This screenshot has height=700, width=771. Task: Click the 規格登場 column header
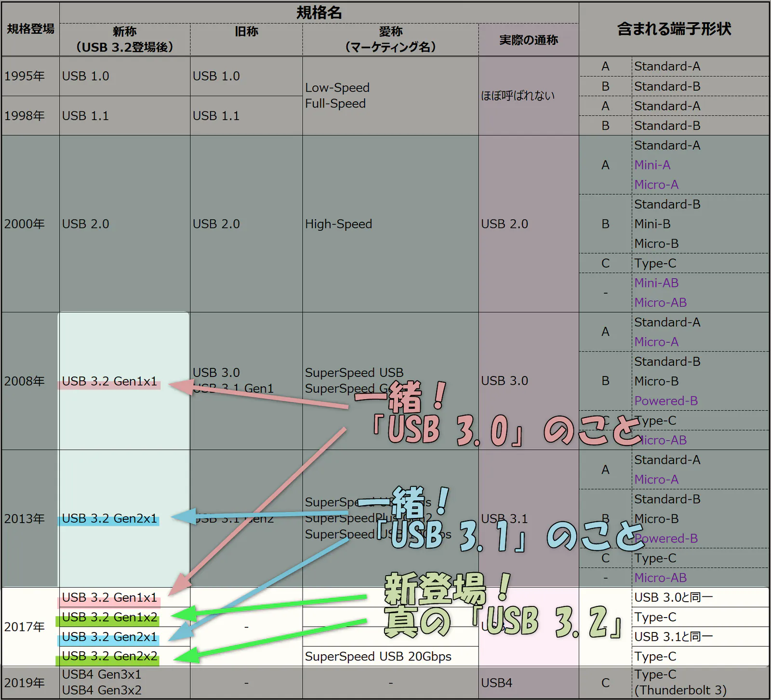(x=30, y=29)
